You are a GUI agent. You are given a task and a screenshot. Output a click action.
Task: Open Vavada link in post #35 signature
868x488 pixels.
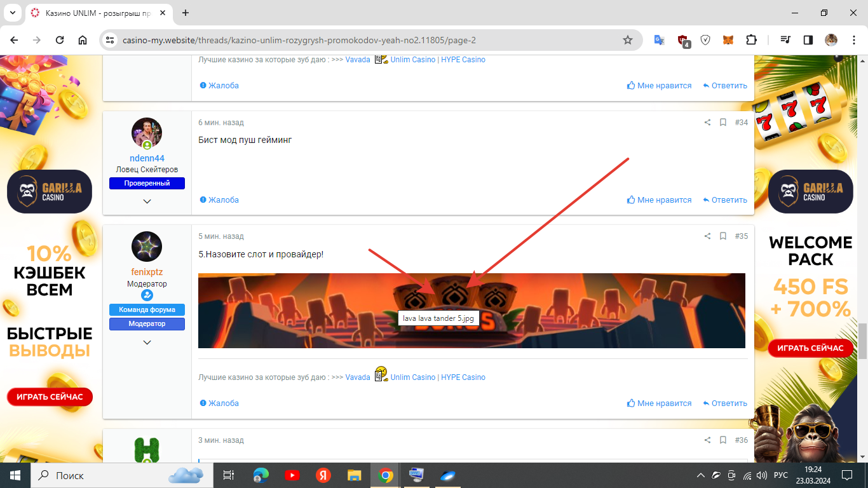pos(358,377)
